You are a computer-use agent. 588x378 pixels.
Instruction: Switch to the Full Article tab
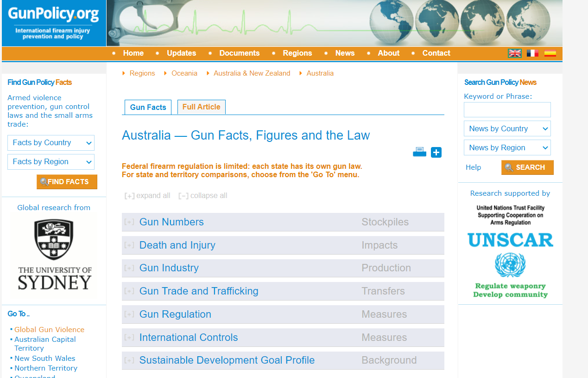pos(201,107)
